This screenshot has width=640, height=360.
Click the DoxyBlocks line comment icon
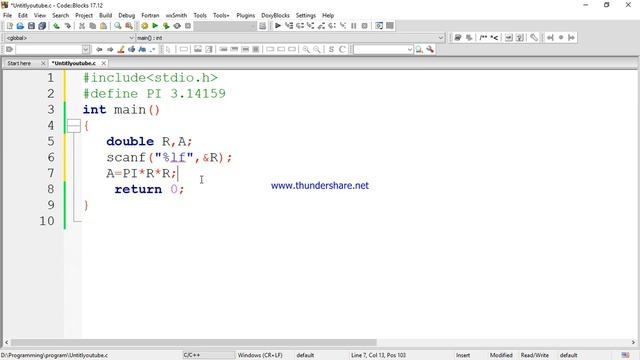click(x=494, y=38)
